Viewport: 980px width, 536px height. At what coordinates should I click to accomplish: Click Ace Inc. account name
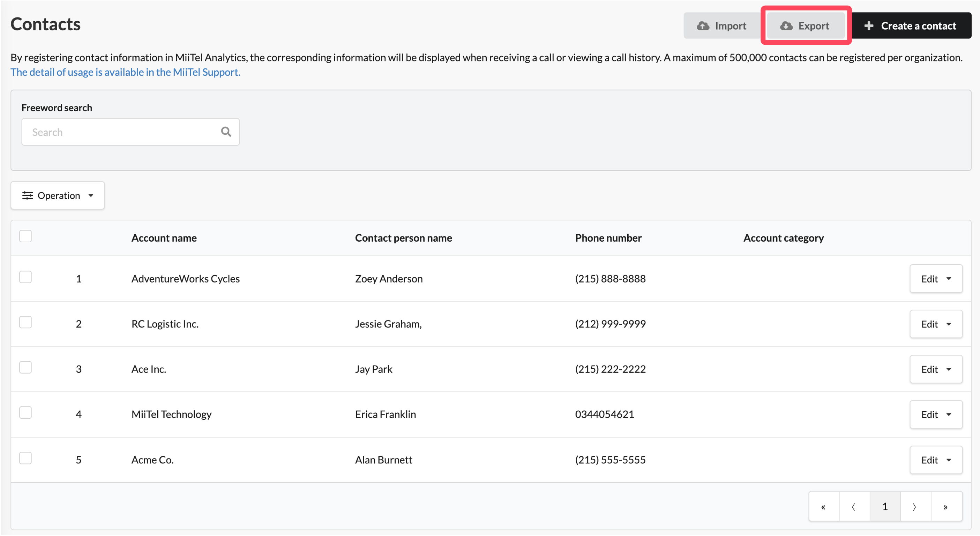(149, 369)
